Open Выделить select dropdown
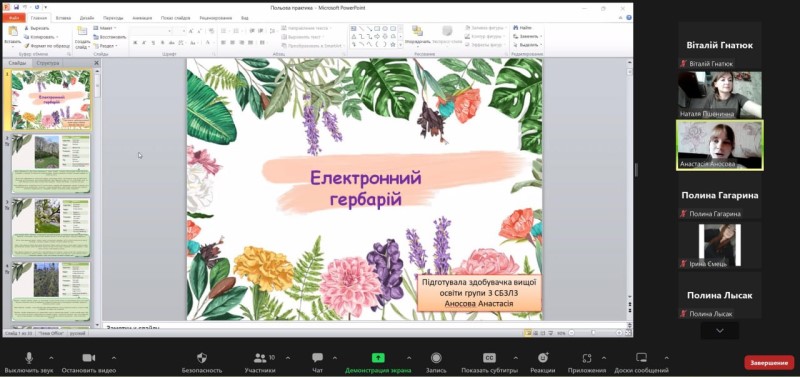 pos(527,45)
